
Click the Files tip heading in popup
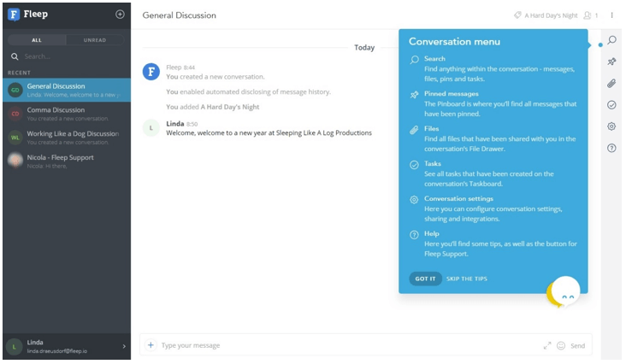432,129
